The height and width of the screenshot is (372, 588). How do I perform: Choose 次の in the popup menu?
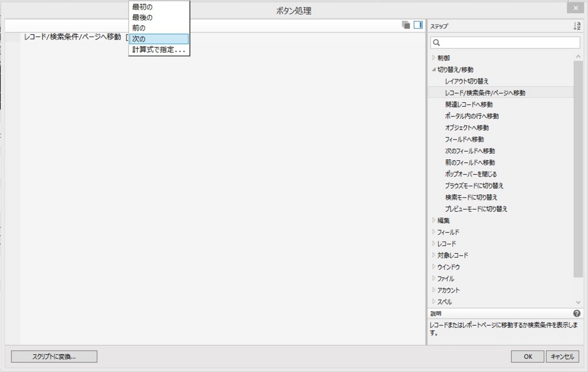(159, 38)
